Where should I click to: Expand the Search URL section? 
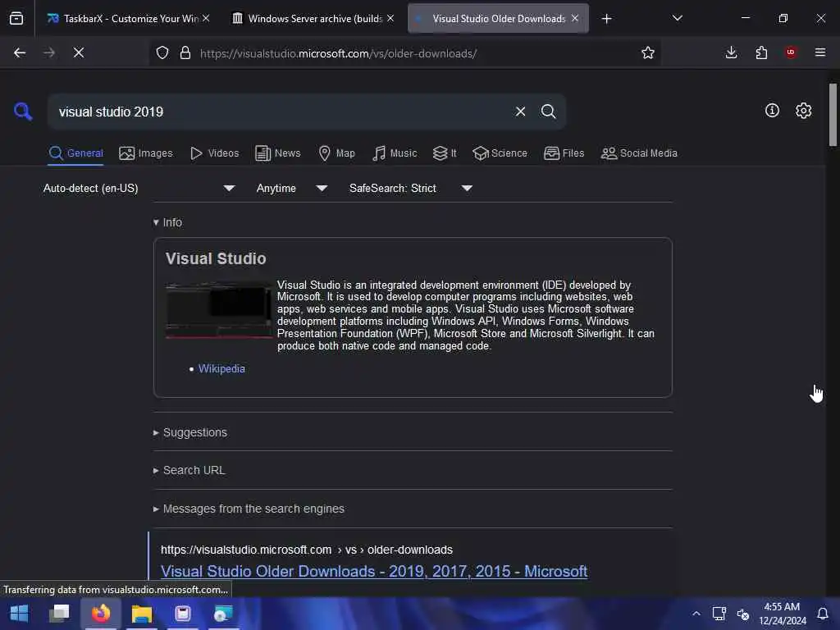pos(189,470)
